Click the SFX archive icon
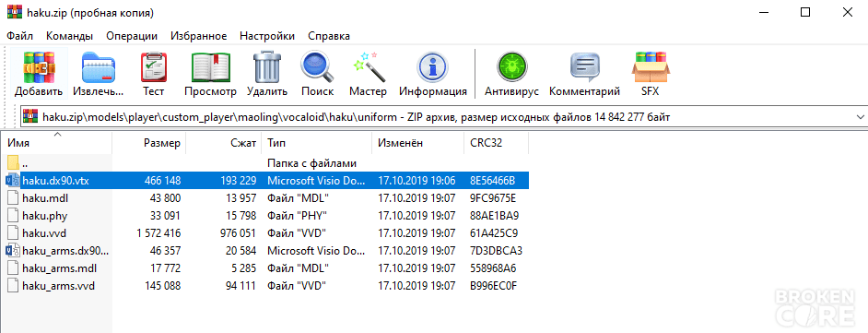The height and width of the screenshot is (333, 868). [651, 67]
